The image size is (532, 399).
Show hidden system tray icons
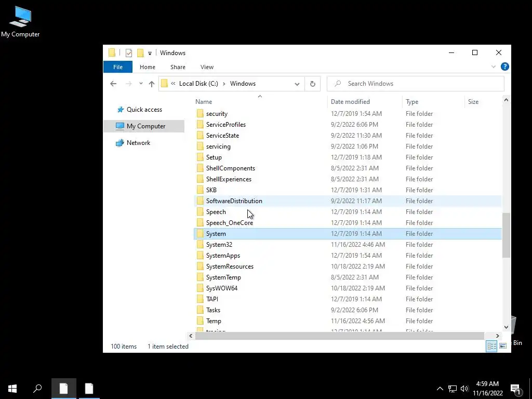pos(440,389)
